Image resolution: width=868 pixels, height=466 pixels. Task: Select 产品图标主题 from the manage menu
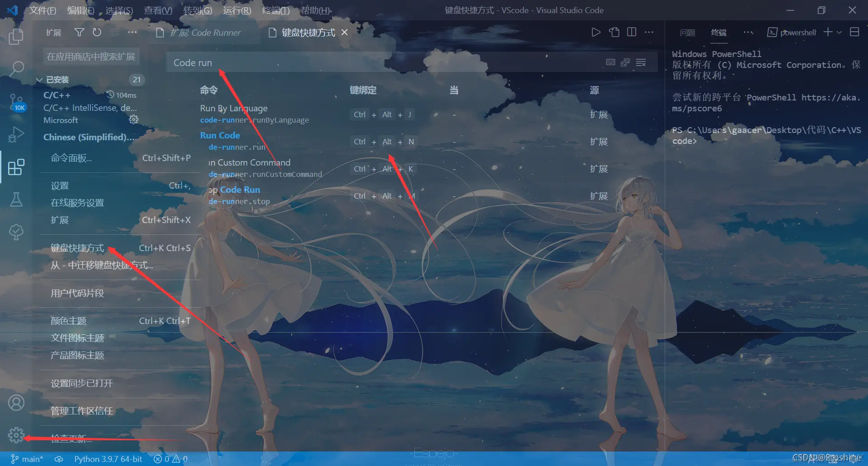[121, 355]
